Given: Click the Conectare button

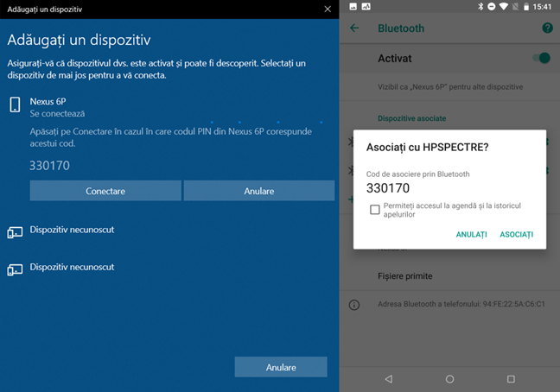Looking at the screenshot, I should point(105,191).
